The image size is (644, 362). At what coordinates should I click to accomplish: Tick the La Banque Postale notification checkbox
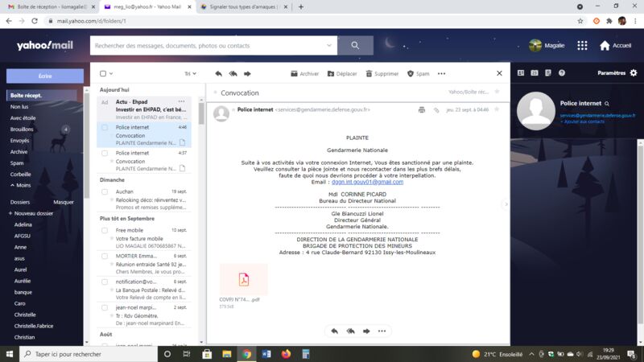point(105,282)
